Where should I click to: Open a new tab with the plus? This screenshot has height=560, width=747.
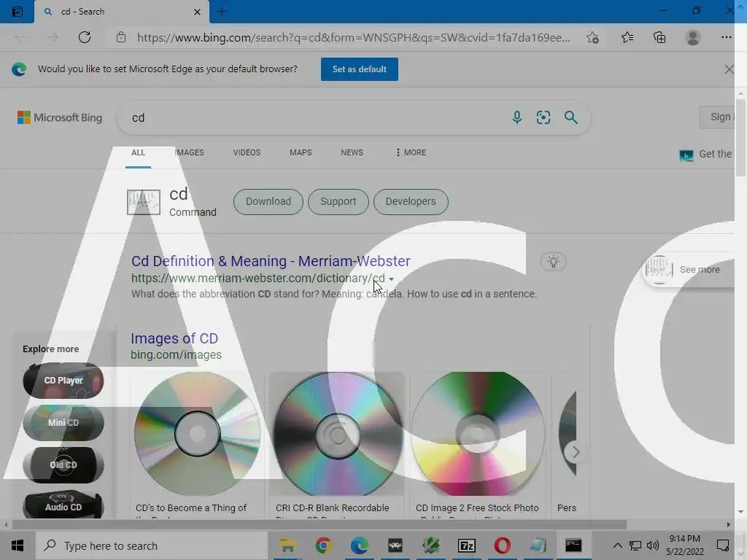pyautogui.click(x=222, y=12)
